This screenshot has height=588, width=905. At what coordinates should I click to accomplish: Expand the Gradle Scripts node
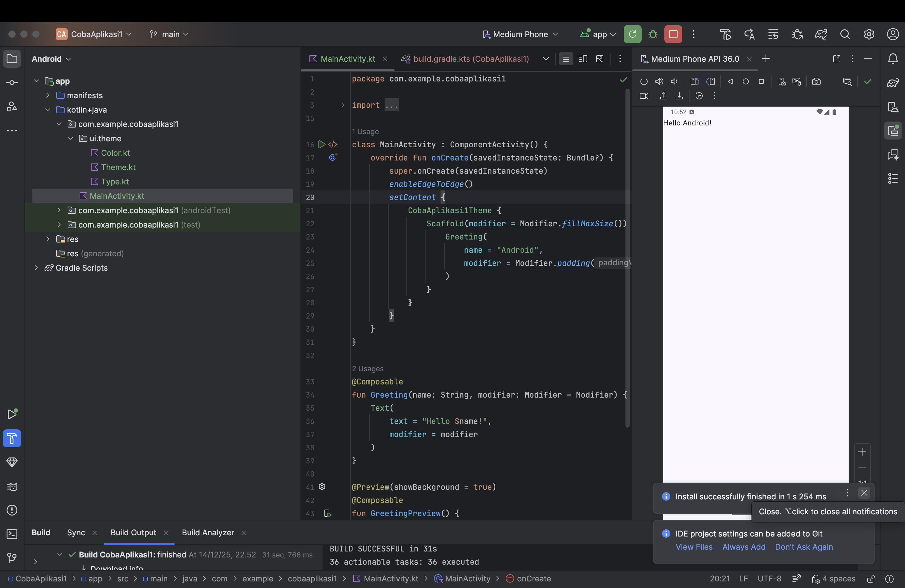pyautogui.click(x=36, y=268)
